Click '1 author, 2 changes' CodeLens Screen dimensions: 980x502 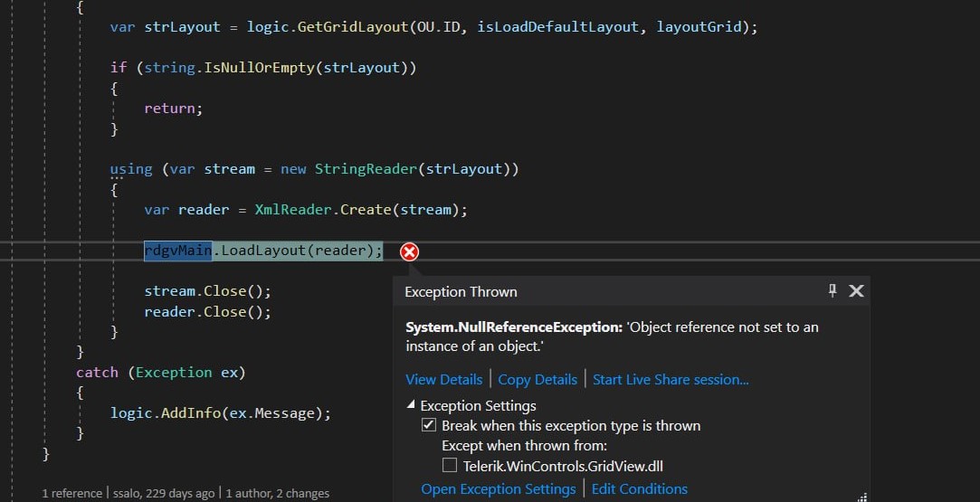278,493
